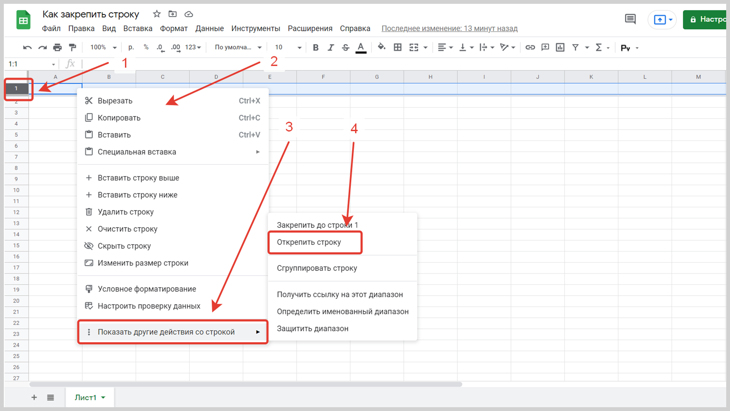The width and height of the screenshot is (730, 411).
Task: Click the insert link icon
Action: pos(530,47)
